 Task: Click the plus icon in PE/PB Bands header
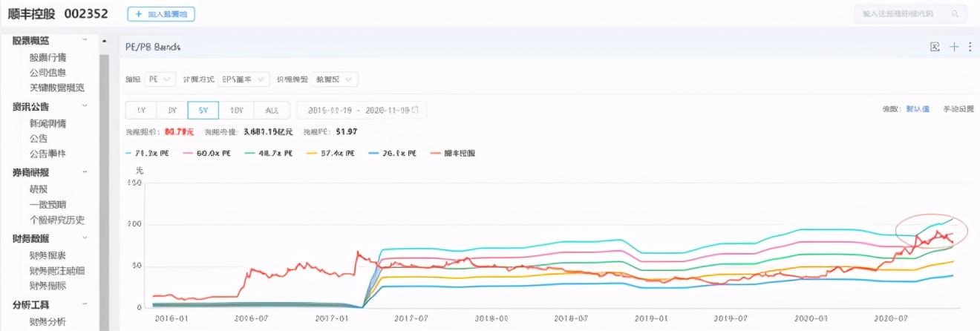click(955, 47)
